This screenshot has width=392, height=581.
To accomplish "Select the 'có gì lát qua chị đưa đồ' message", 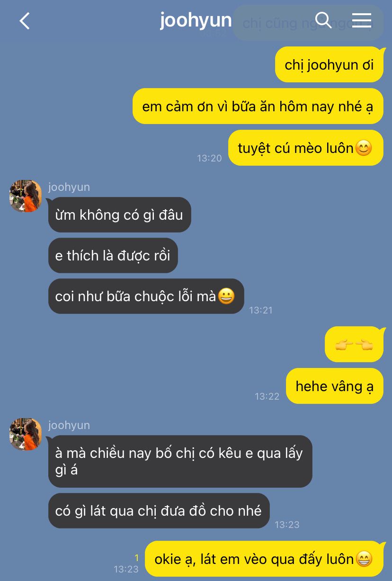I will 159,511.
